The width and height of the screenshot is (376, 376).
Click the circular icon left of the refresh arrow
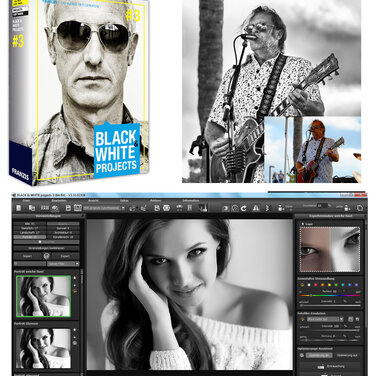[x=235, y=208]
